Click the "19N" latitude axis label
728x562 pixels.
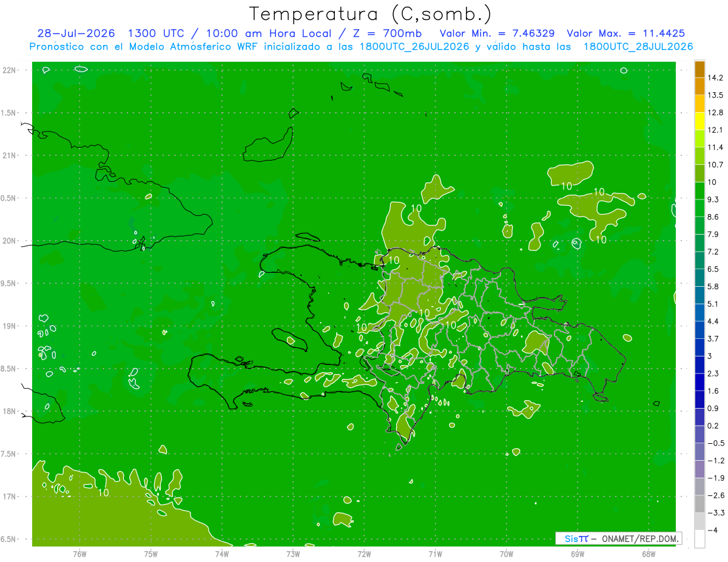pos(9,326)
